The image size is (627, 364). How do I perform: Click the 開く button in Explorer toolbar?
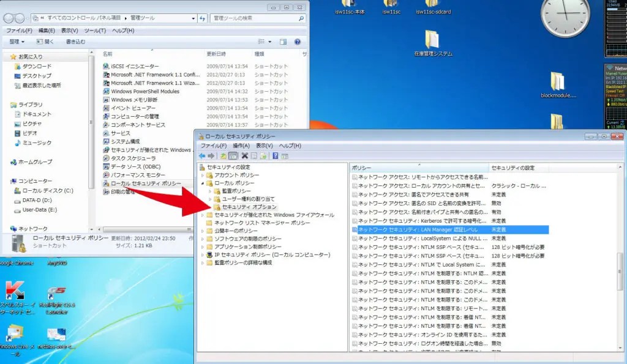(45, 42)
